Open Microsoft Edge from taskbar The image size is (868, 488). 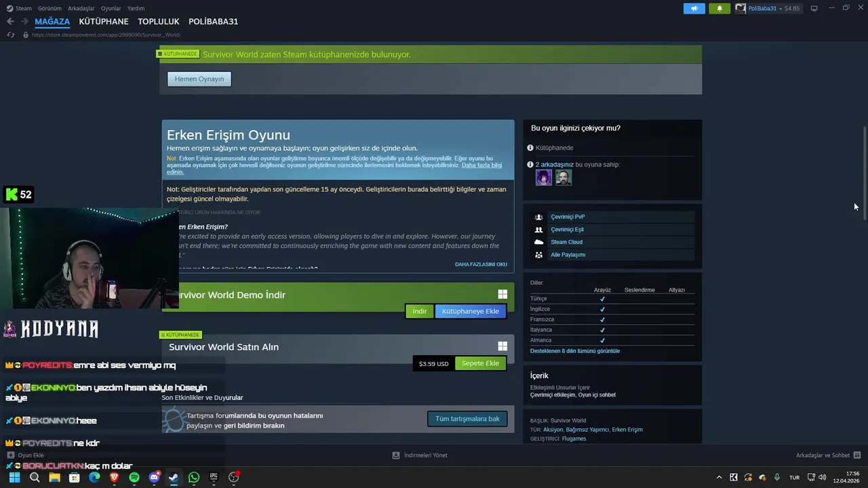click(94, 477)
